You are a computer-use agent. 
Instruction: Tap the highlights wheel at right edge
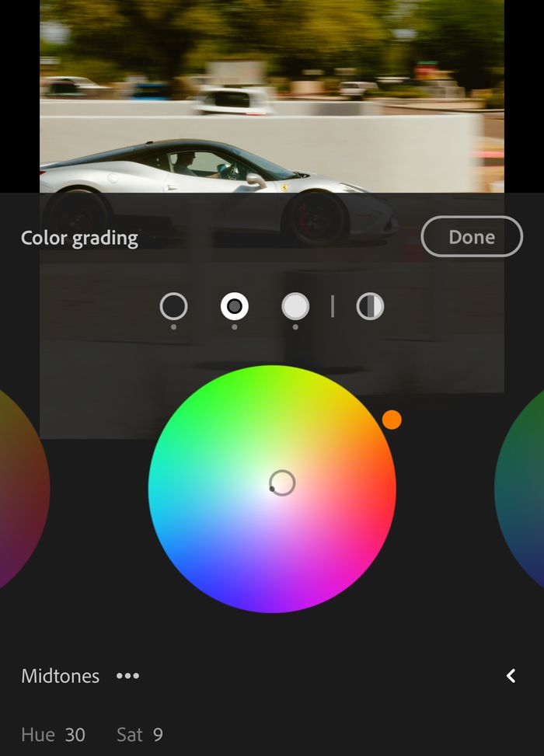coord(521,489)
